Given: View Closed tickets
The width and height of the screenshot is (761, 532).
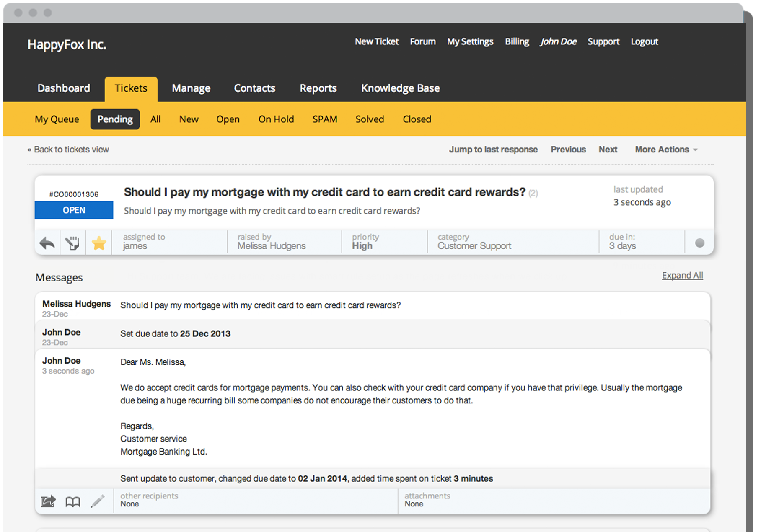Looking at the screenshot, I should click(417, 119).
